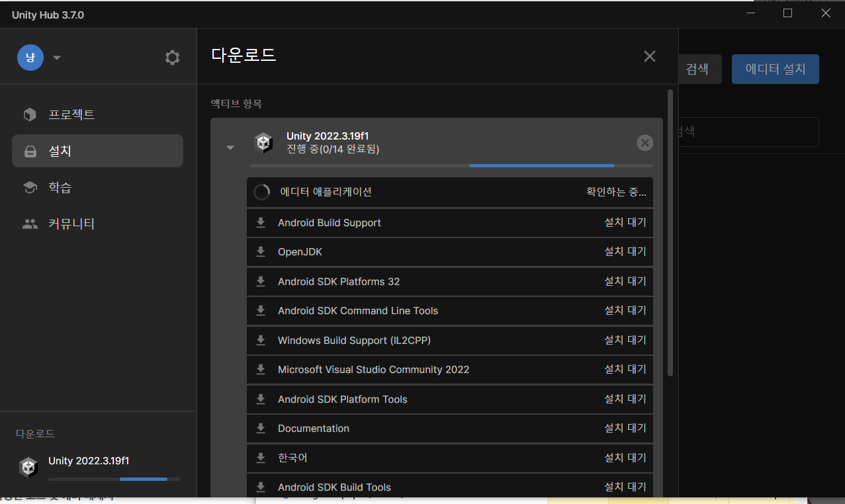Click the sidebar Unity logo icon
Screen dimensions: 845x504
tap(28, 468)
